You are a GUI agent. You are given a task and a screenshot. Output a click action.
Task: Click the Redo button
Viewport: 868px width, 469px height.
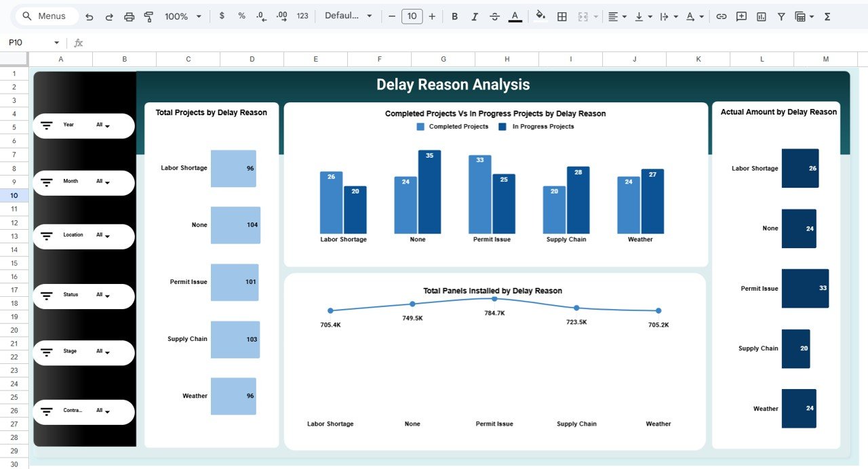pyautogui.click(x=109, y=16)
